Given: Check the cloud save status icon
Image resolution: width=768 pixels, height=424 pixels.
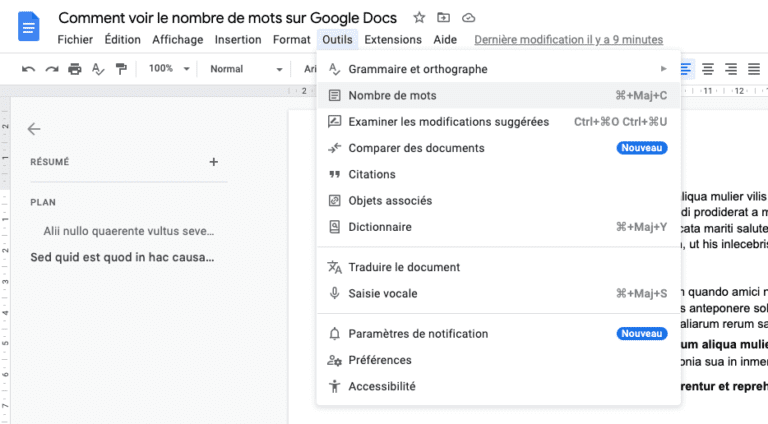Looking at the screenshot, I should click(469, 18).
